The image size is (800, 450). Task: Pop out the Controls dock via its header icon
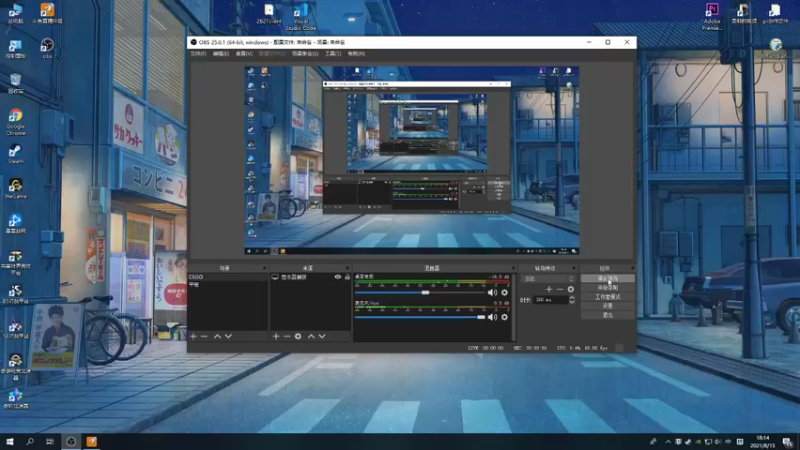tap(633, 268)
